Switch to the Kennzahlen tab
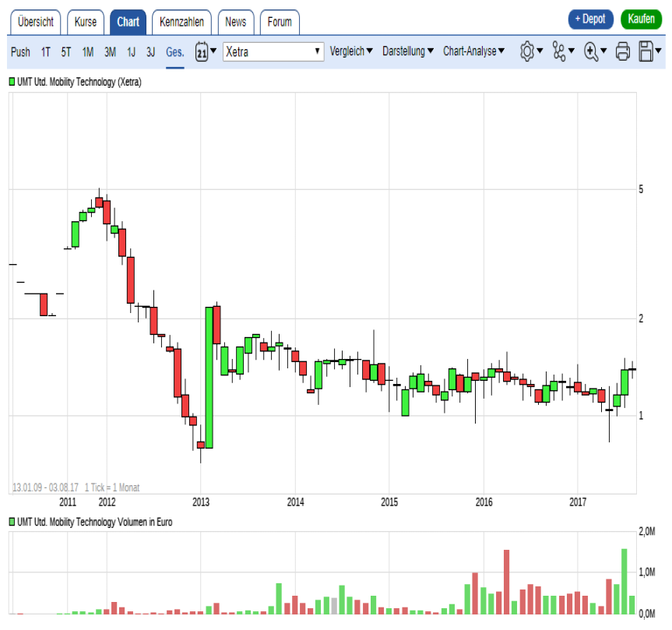The image size is (672, 630). (x=181, y=22)
